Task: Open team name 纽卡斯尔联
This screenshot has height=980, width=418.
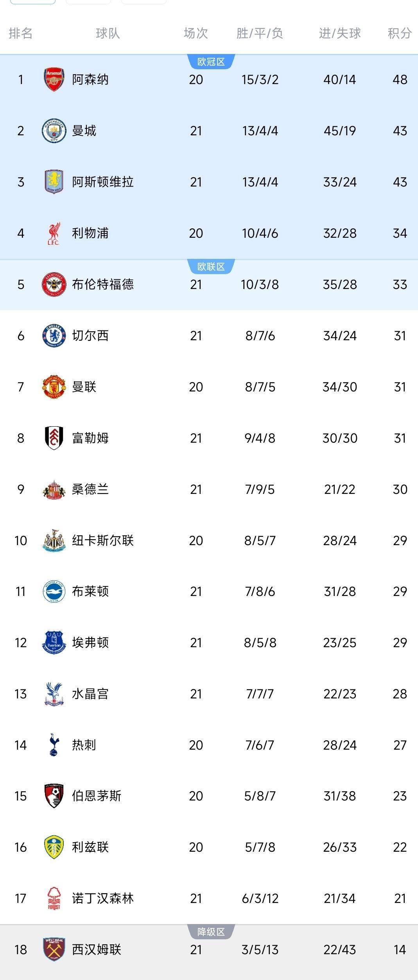Action: click(103, 540)
